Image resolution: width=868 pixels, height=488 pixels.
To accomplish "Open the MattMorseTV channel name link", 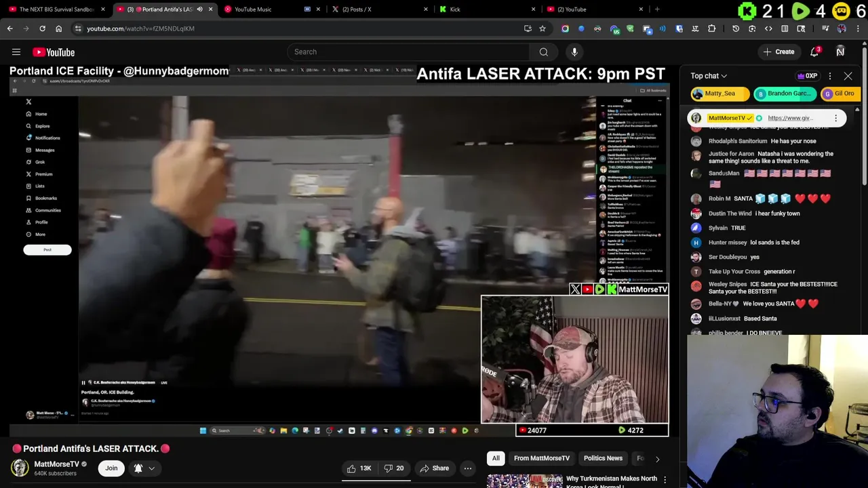I will [x=56, y=464].
